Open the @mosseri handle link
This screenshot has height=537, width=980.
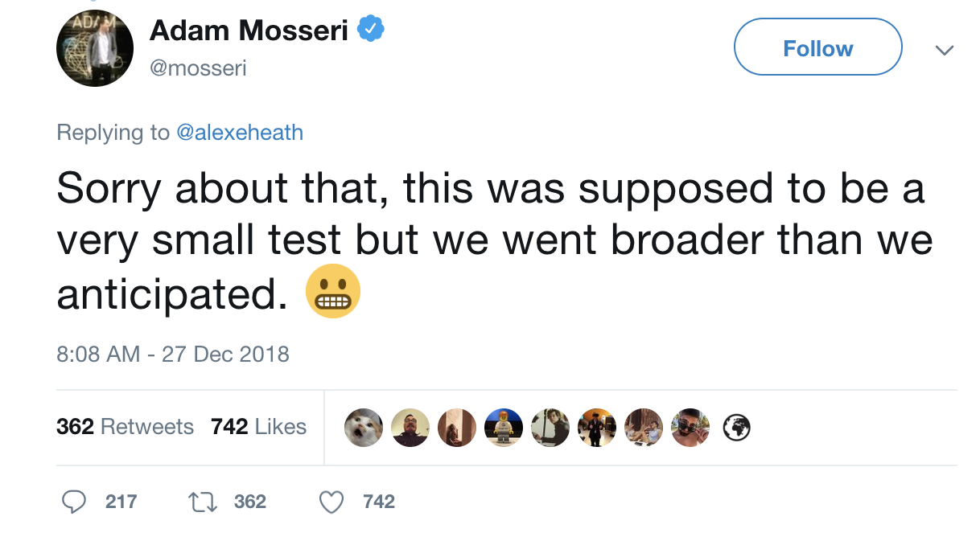(198, 68)
